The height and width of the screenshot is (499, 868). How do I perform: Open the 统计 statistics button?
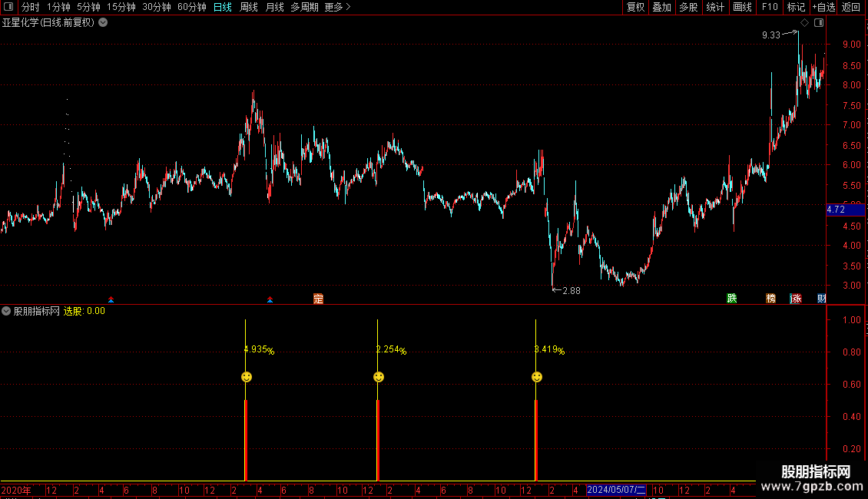(714, 7)
